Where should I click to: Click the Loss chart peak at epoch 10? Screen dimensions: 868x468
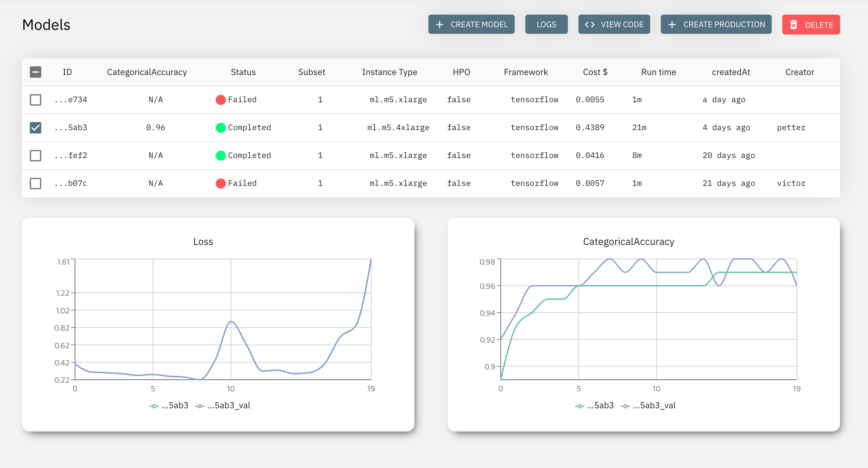[231, 322]
